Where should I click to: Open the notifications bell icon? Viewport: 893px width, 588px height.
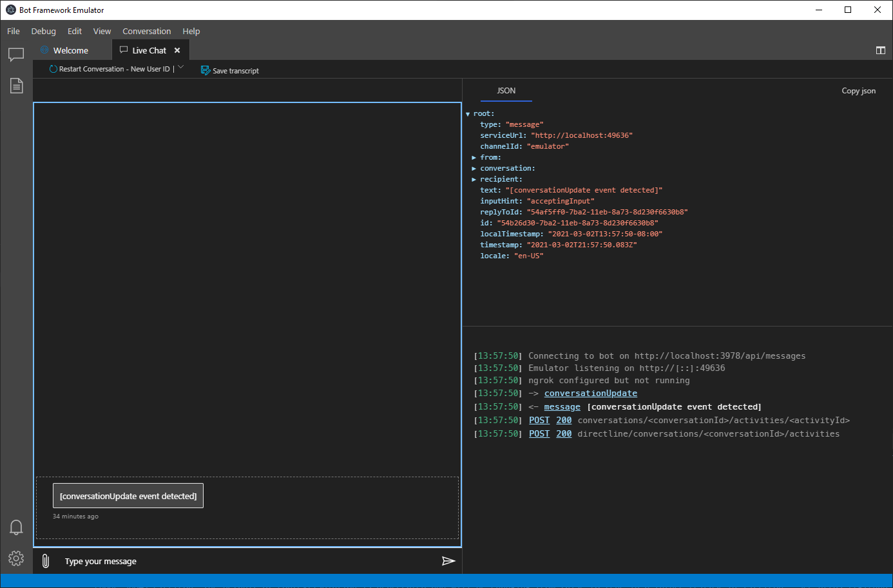coord(16,527)
